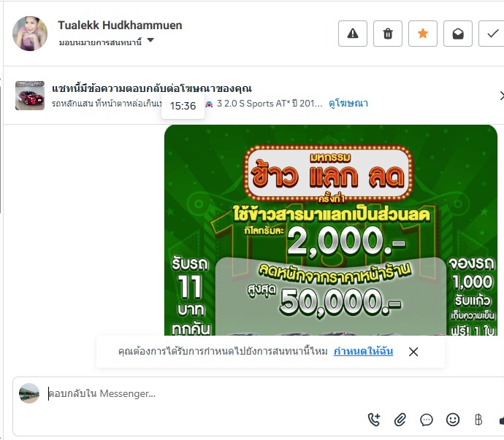Click the baht currency payment icon
The image size is (504, 440).
point(478,420)
